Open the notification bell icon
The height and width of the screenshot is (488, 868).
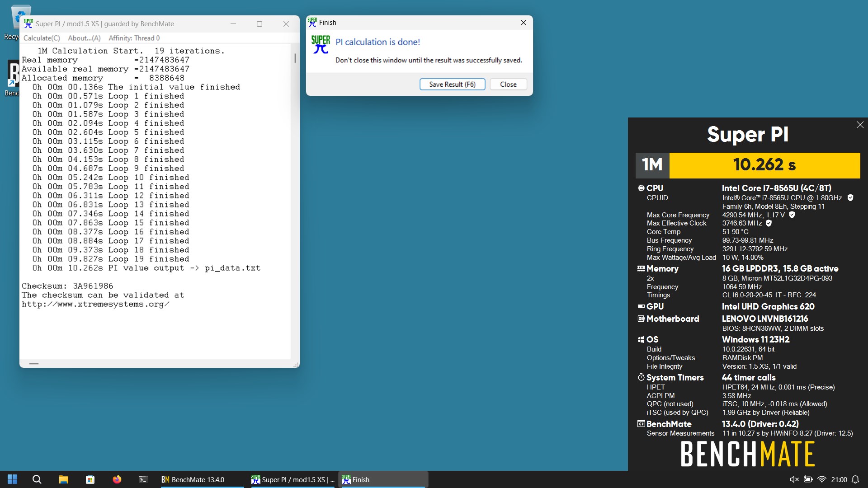point(855,479)
